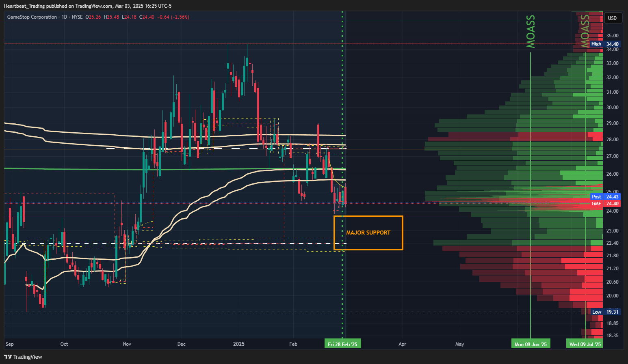The width and height of the screenshot is (628, 364).
Task: Open the USD currency selector
Action: point(612,18)
